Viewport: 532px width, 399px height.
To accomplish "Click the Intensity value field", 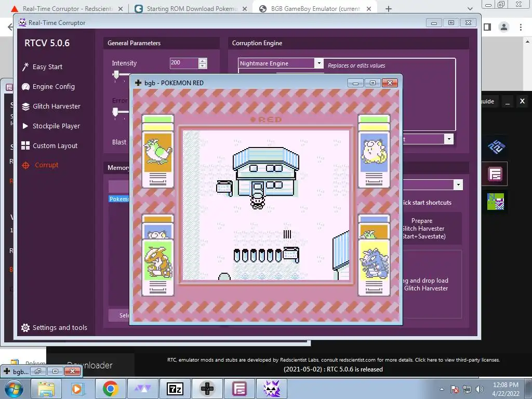I will click(183, 63).
